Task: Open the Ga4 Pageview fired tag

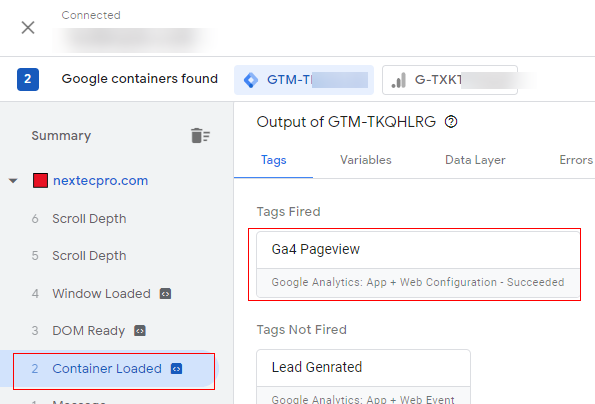Action: (418, 264)
